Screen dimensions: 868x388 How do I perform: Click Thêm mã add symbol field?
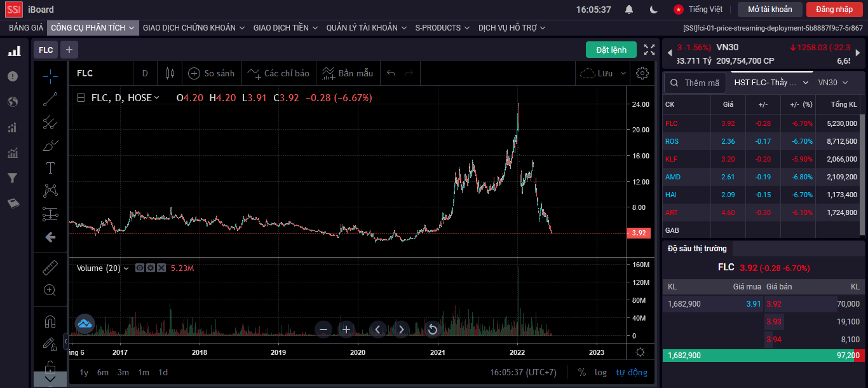pyautogui.click(x=695, y=83)
